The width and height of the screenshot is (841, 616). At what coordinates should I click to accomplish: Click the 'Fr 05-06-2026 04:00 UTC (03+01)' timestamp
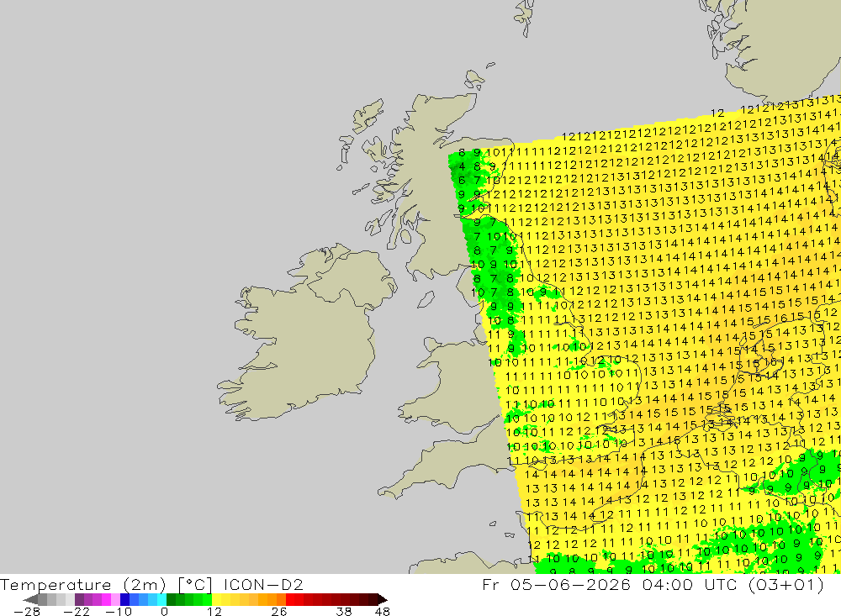653,584
